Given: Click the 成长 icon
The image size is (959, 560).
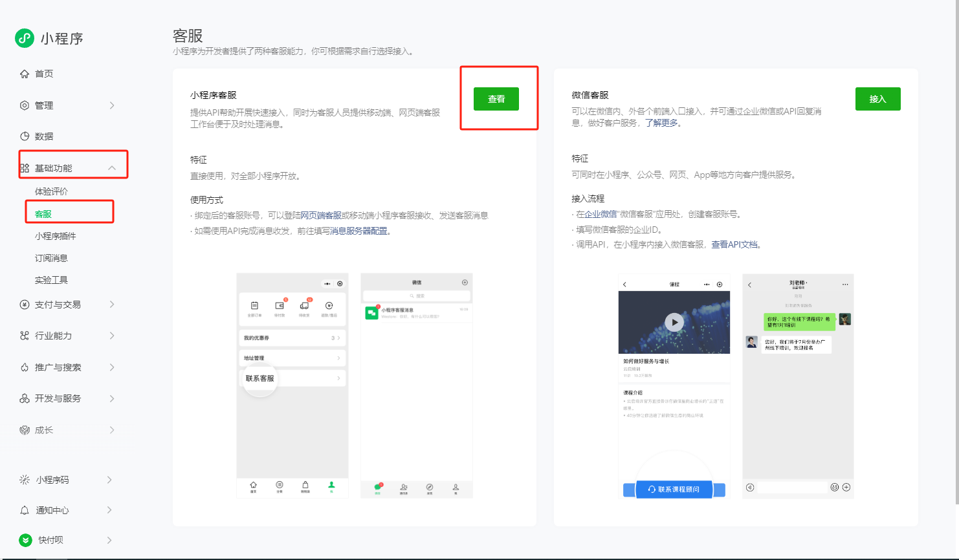Looking at the screenshot, I should click(25, 430).
